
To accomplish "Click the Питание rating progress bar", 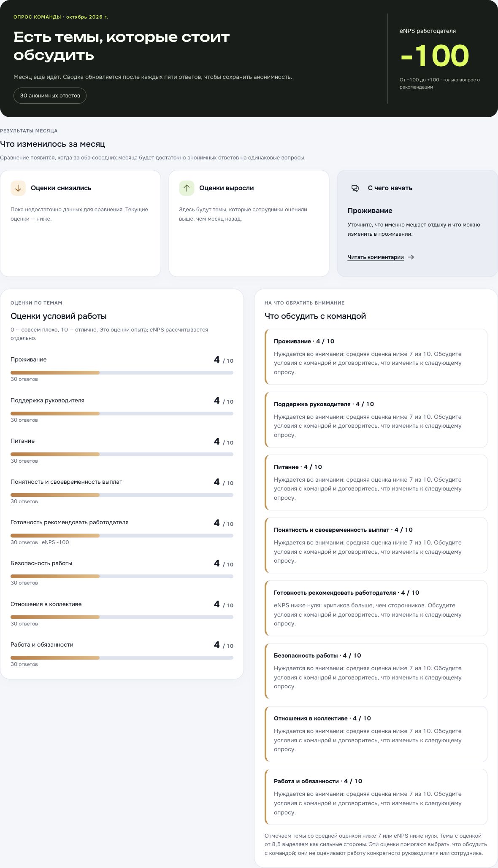I will pos(122,454).
